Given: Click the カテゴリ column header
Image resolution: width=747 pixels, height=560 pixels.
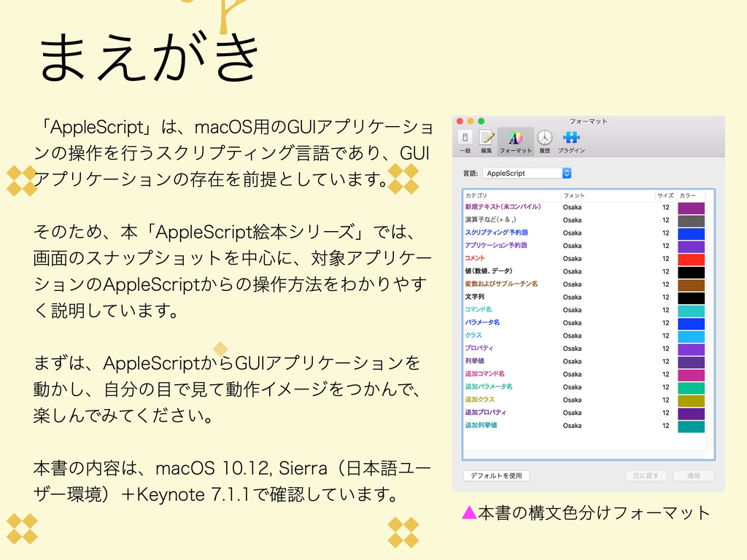Looking at the screenshot, I should point(474,195).
